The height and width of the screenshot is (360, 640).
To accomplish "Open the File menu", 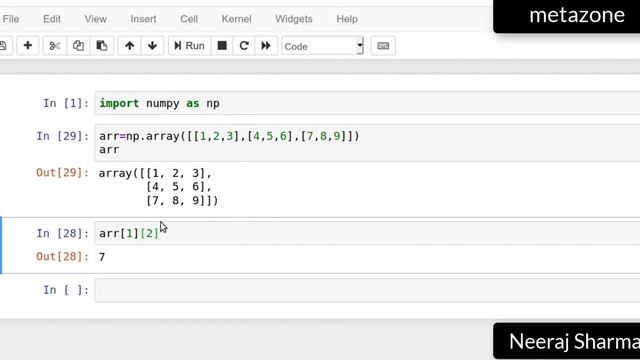I will 11,19.
